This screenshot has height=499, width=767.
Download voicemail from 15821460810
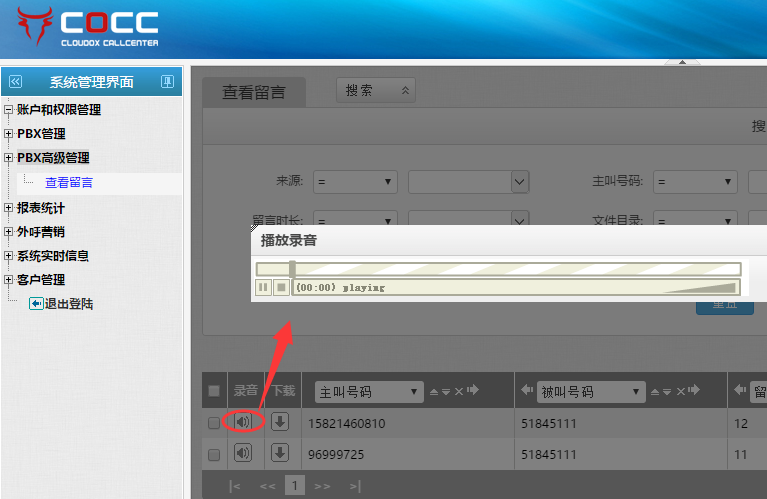coord(280,422)
